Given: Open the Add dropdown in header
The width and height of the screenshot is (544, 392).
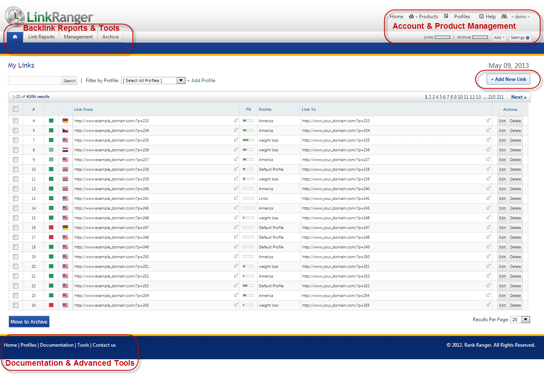Looking at the screenshot, I should coord(499,38).
